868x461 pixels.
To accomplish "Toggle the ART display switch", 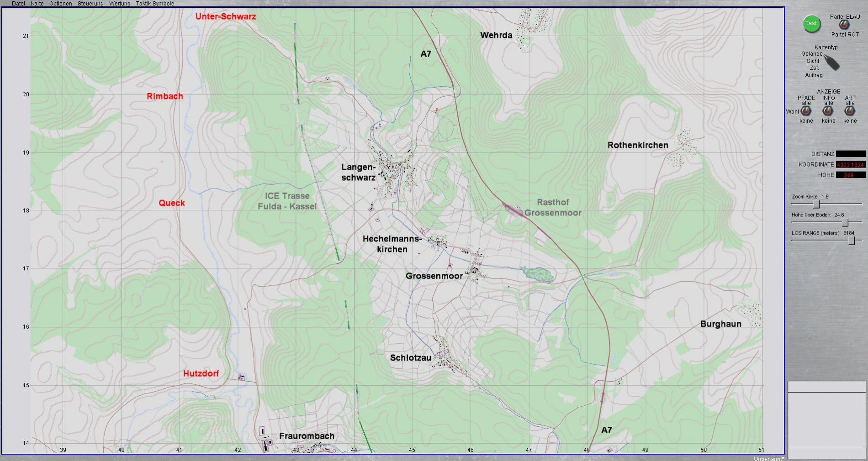I will 850,111.
